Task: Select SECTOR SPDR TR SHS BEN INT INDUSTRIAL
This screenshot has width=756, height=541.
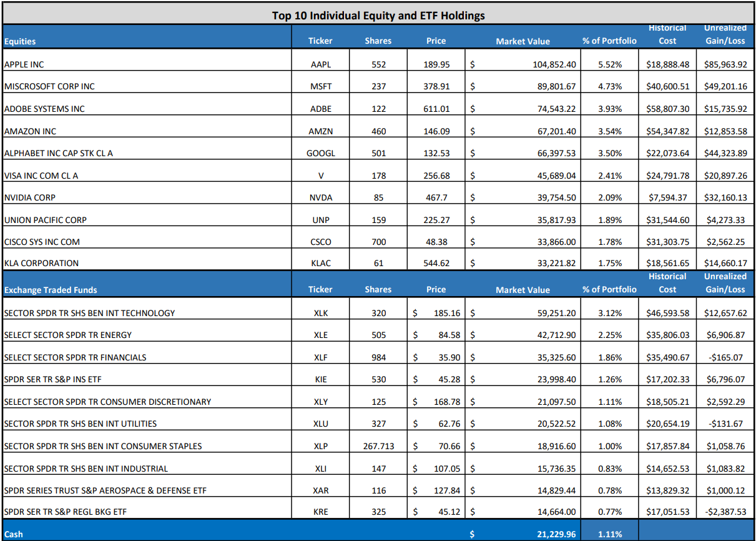Action: tap(86, 469)
